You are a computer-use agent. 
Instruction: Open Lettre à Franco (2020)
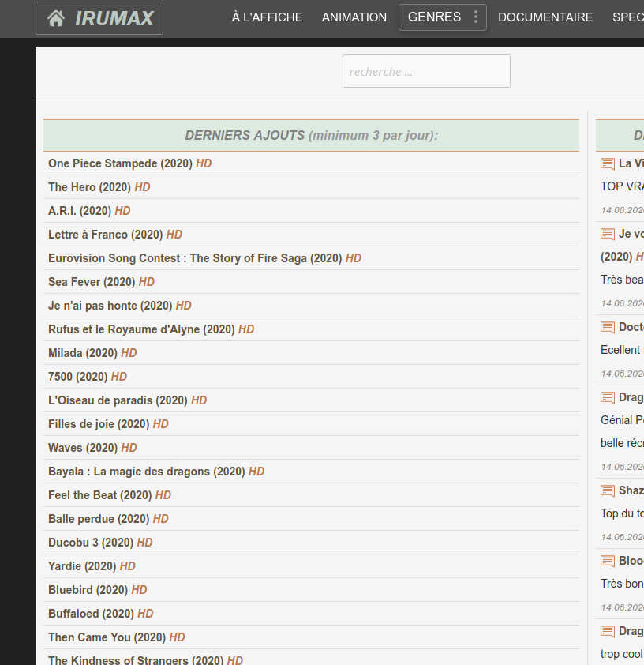point(115,235)
